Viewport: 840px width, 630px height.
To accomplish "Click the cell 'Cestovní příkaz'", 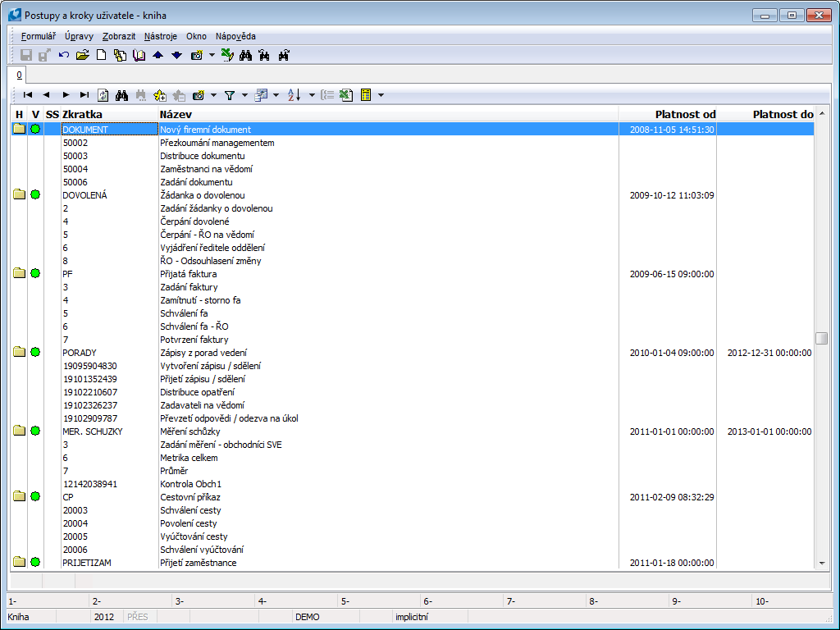I will (x=388, y=497).
